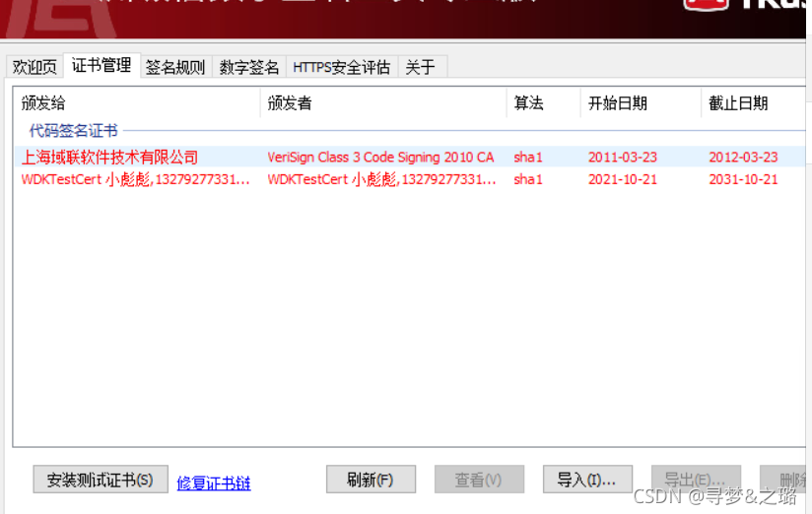
Task: Open the 修复证书链 link
Action: (x=214, y=482)
